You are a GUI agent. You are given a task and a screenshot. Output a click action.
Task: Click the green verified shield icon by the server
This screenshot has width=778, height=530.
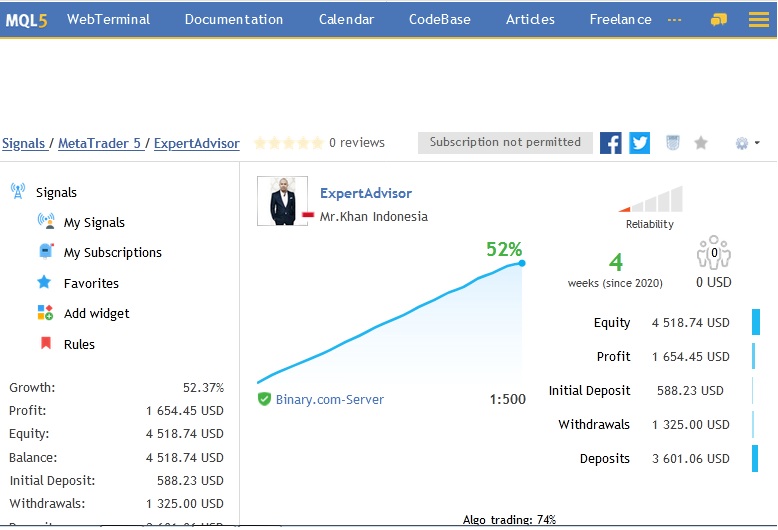(x=264, y=398)
